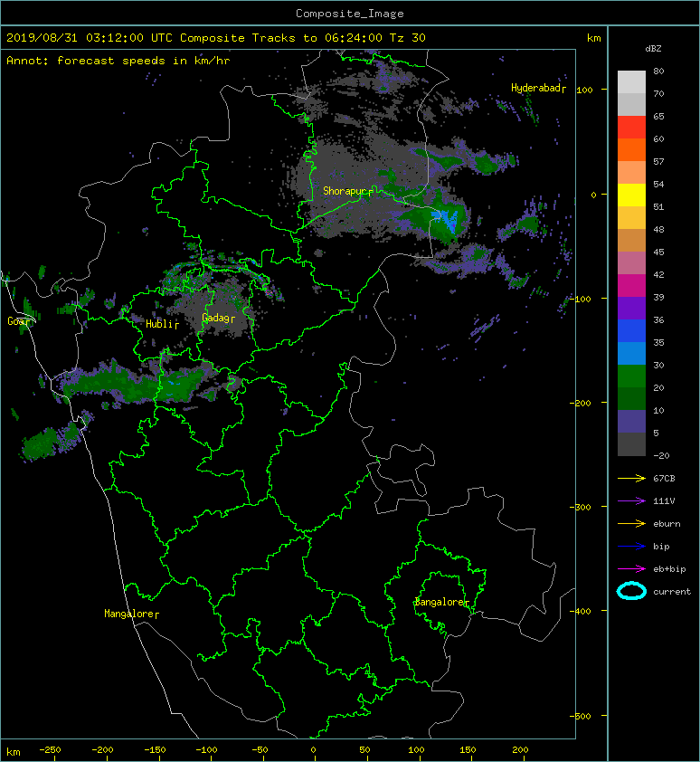700x762 pixels.
Task: Select the tan swatch between 48 and 45
Action: (x=631, y=241)
